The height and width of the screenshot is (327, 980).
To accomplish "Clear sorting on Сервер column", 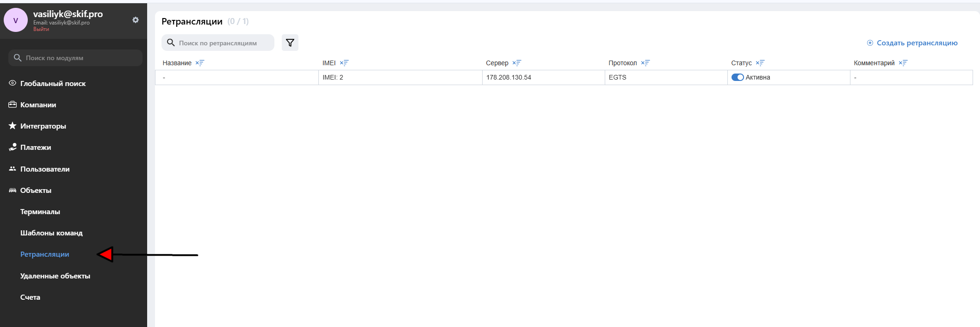I will tap(516, 63).
